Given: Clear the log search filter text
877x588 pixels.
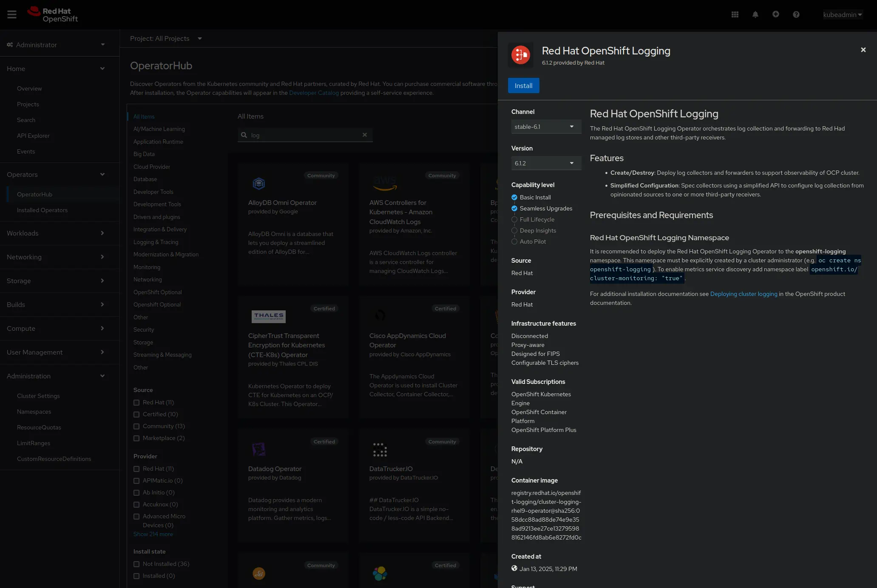Looking at the screenshot, I should [364, 135].
